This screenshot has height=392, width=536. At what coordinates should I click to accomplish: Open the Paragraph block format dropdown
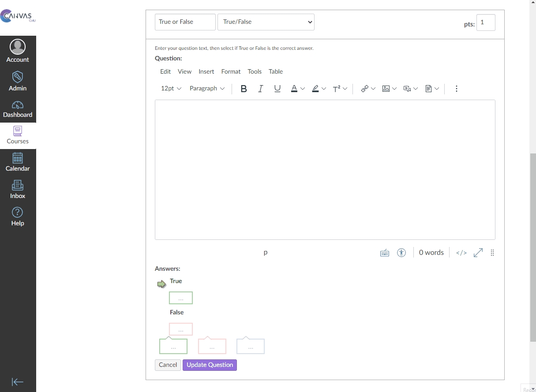pyautogui.click(x=207, y=89)
